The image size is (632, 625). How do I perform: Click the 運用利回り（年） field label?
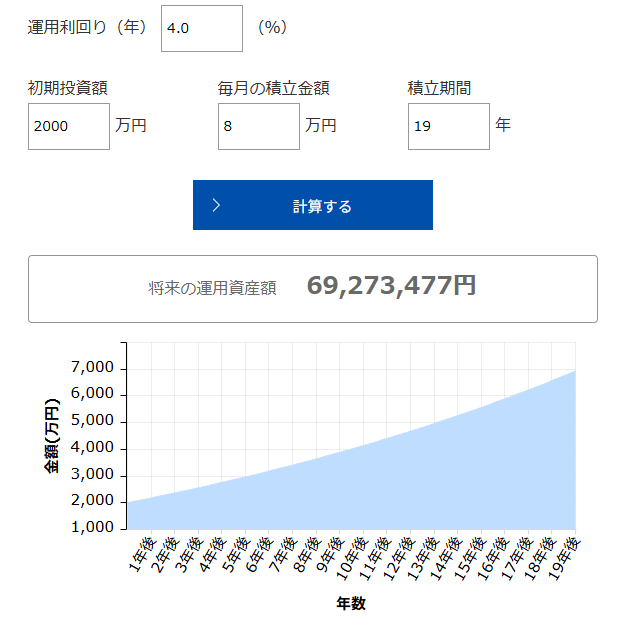tap(87, 28)
